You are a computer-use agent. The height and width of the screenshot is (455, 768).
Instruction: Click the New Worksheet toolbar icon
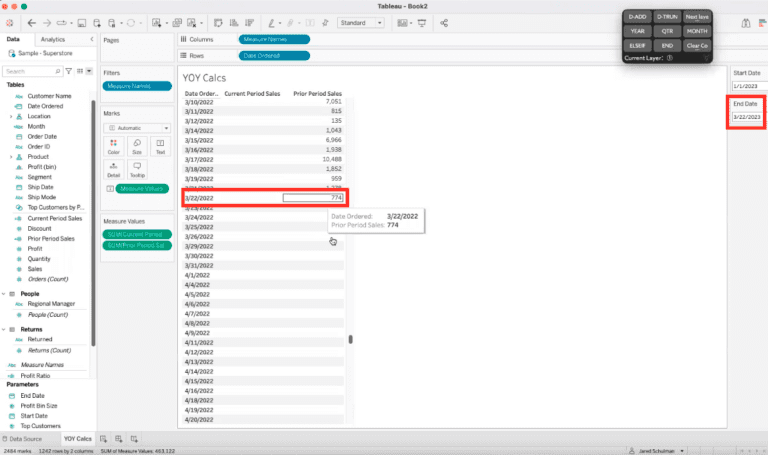pyautogui.click(x=156, y=23)
